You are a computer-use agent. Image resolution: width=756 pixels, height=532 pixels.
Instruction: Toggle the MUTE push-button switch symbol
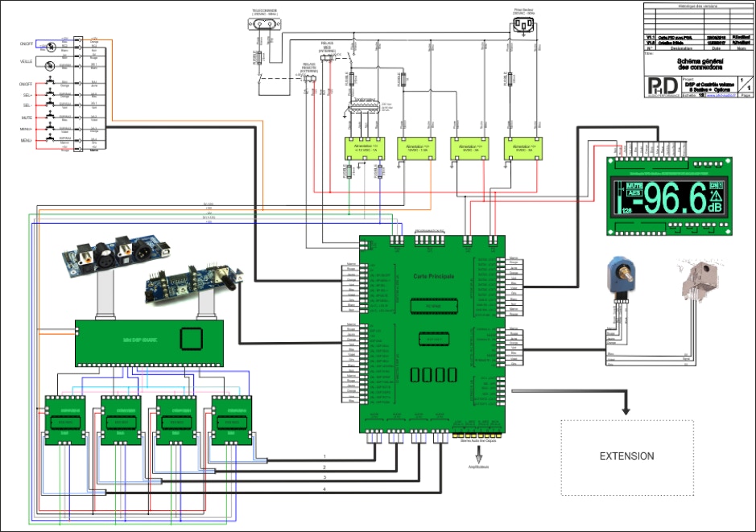click(x=51, y=118)
